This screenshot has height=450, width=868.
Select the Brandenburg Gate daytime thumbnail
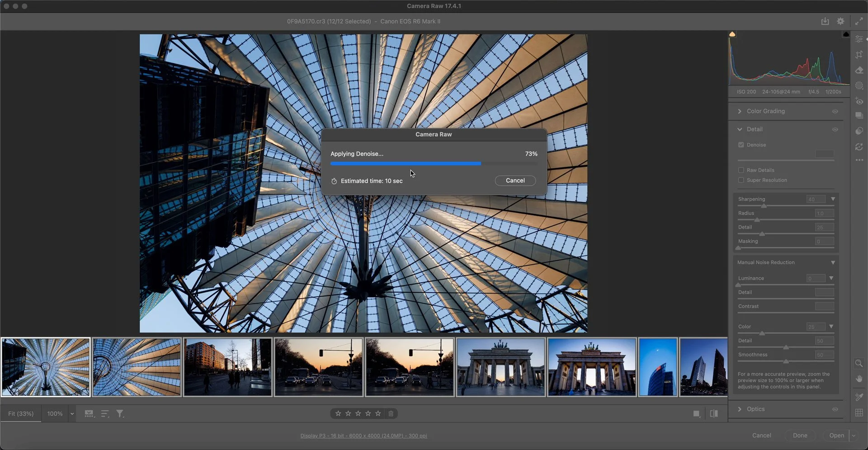click(592, 367)
